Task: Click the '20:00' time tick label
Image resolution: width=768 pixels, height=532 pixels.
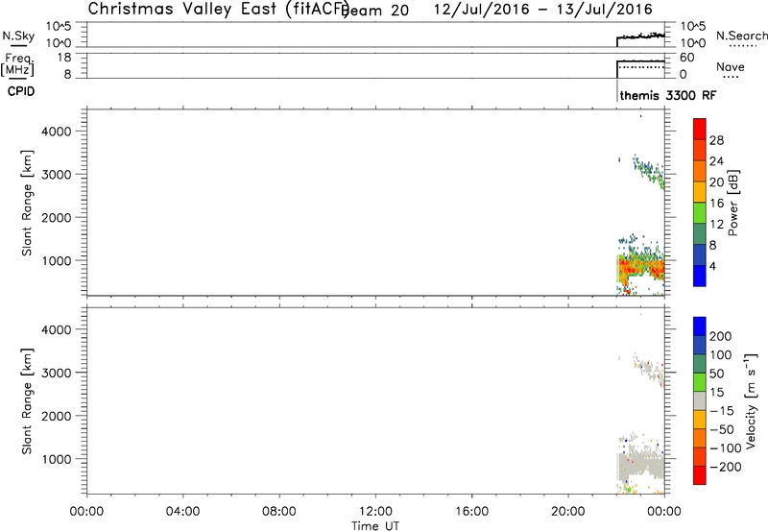Action: coord(567,512)
